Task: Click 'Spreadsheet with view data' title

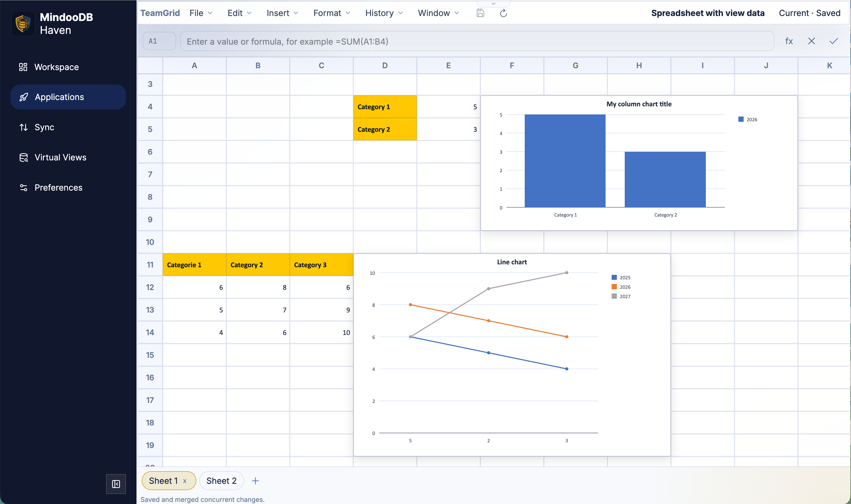Action: (x=708, y=13)
